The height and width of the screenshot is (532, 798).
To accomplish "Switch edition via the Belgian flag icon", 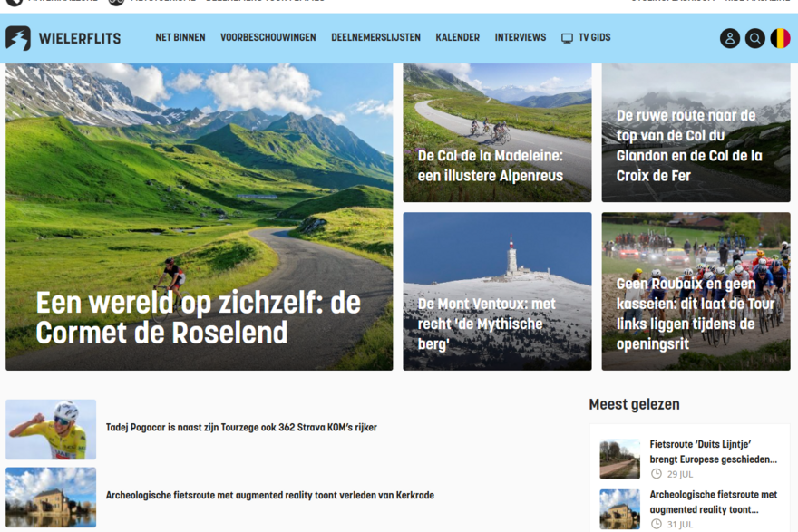I will (780, 38).
